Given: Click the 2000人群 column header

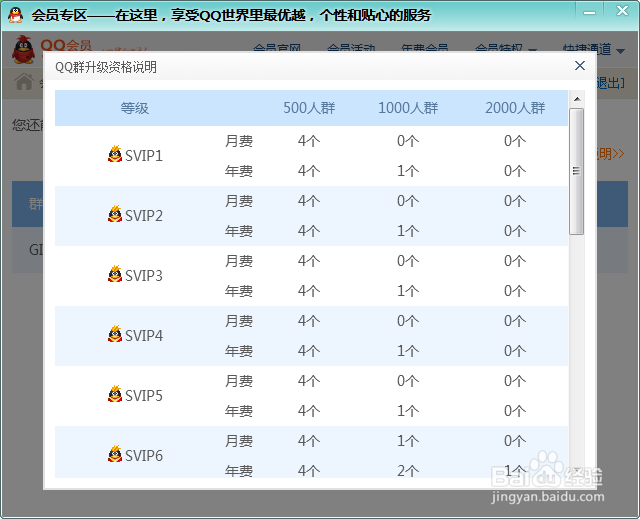Looking at the screenshot, I should click(x=515, y=108).
